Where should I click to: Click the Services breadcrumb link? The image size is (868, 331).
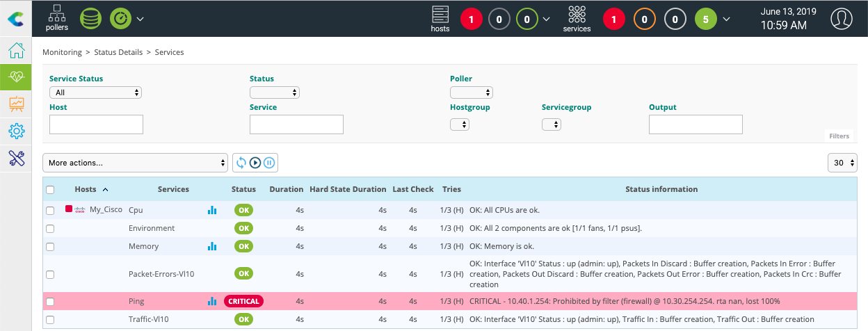tap(169, 52)
